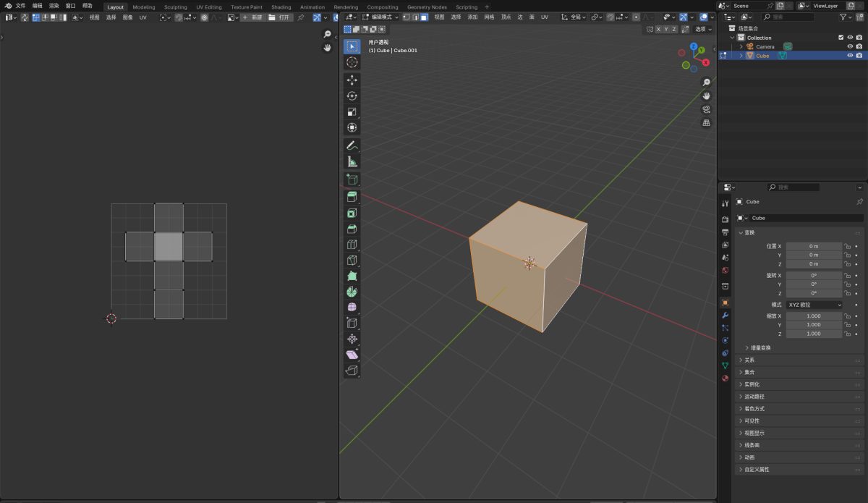Open the Modifiers wrench tab in properties

click(725, 315)
